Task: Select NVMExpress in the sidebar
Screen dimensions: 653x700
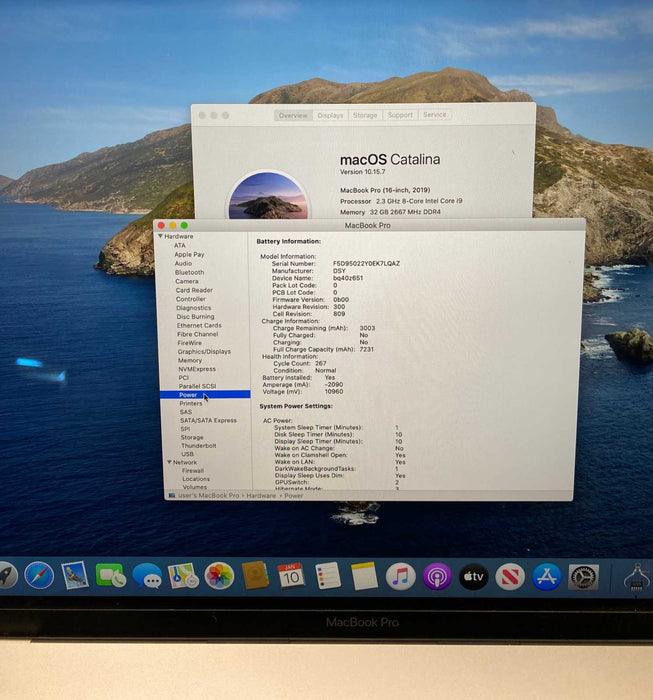Action: pyautogui.click(x=197, y=369)
